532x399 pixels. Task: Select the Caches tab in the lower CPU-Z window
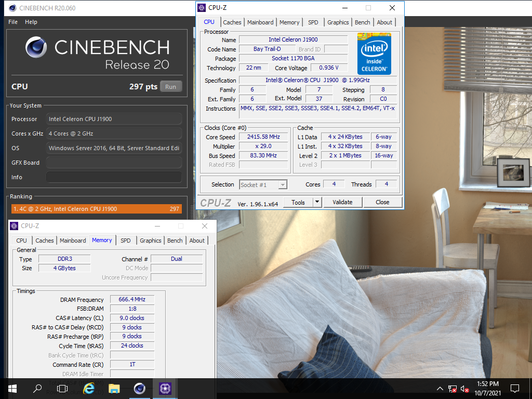pyautogui.click(x=45, y=241)
